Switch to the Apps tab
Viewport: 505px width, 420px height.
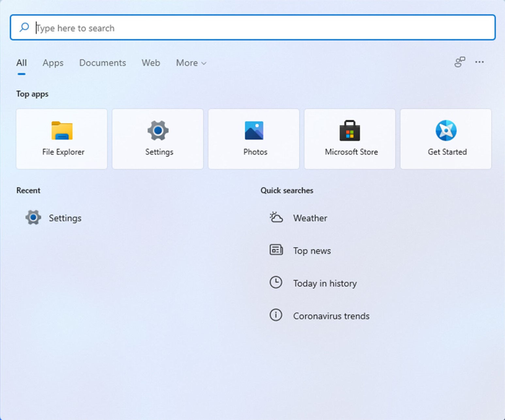click(53, 63)
